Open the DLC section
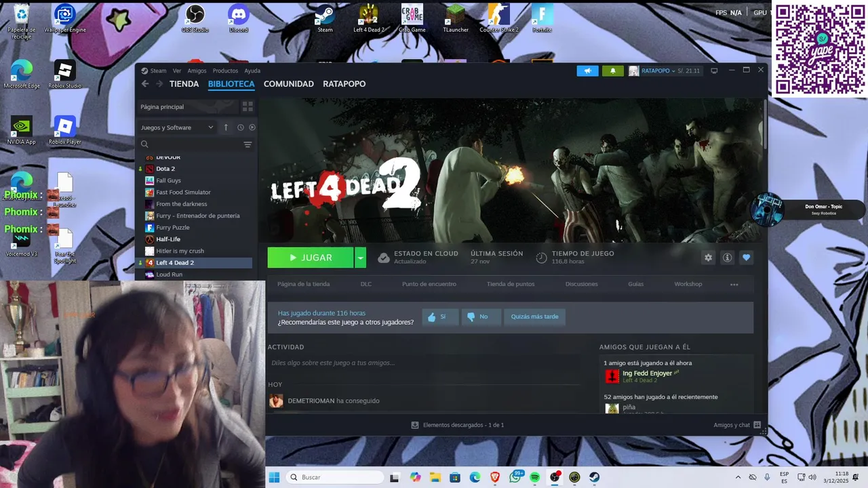868x488 pixels. pos(366,284)
